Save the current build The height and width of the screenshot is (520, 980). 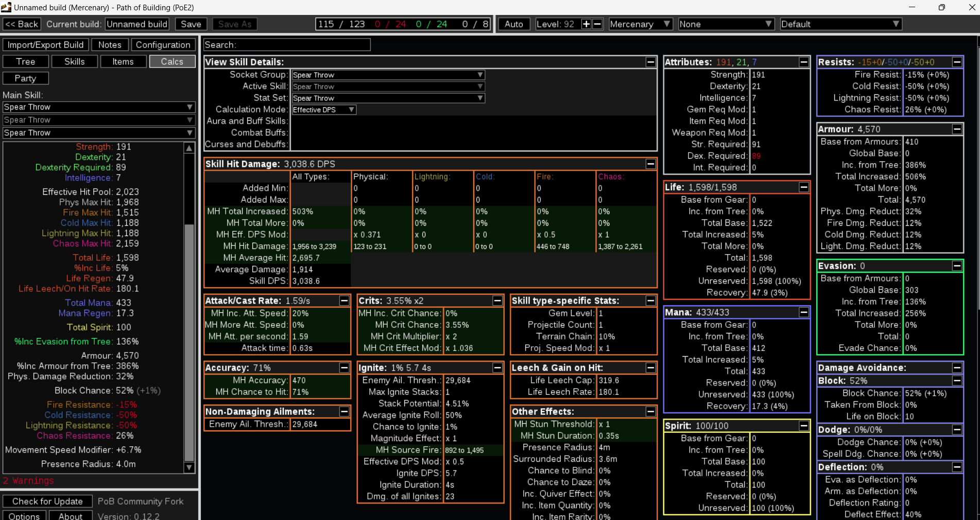[x=191, y=24]
